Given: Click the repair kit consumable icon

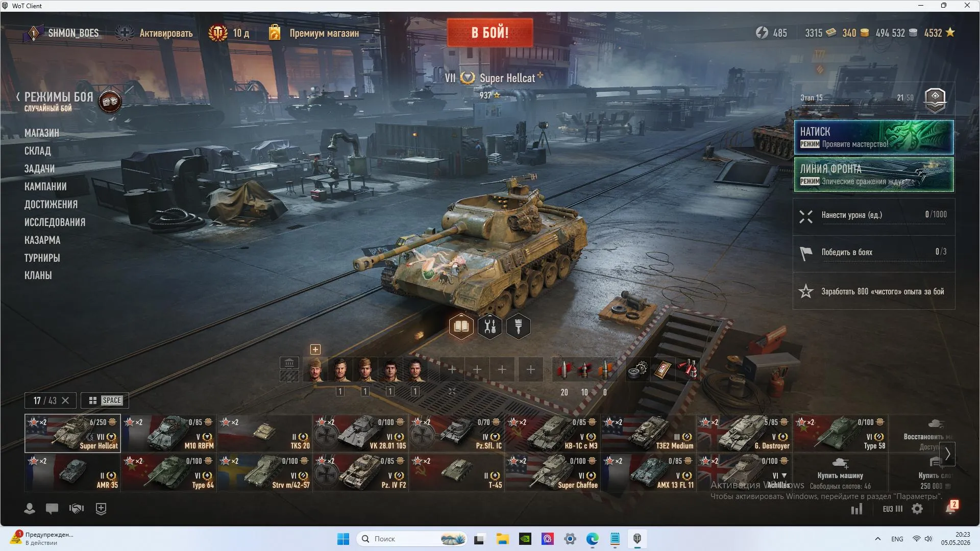Looking at the screenshot, I should (x=637, y=369).
